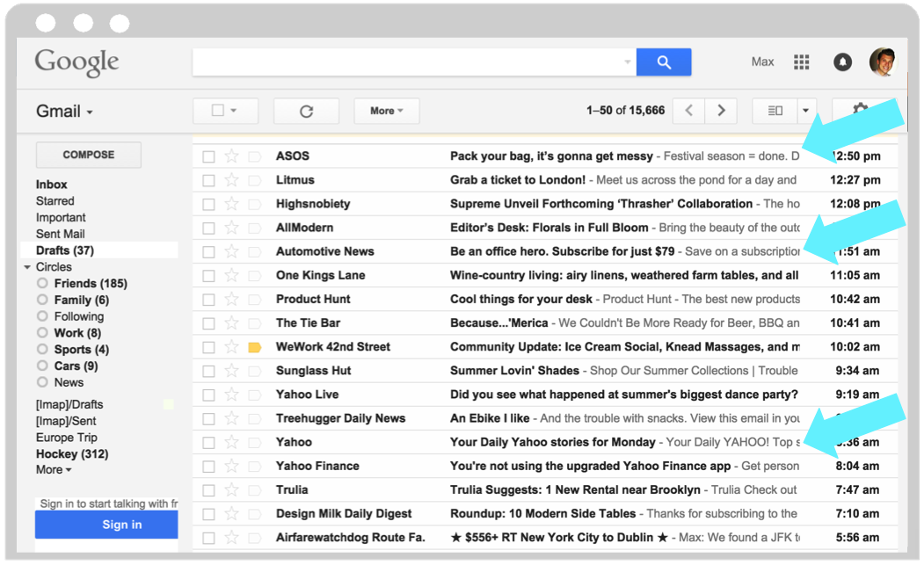Star the Yahoo Live email
The image size is (924, 565).
click(231, 395)
